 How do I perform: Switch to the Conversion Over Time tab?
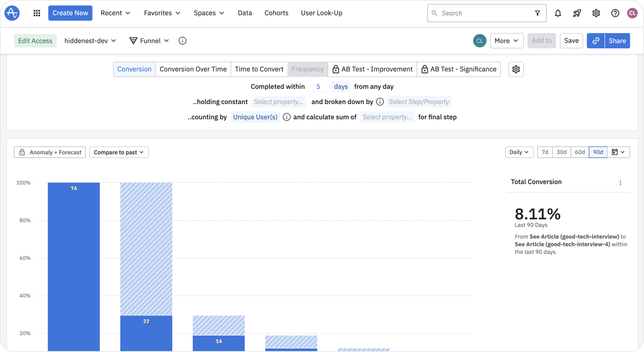coord(193,69)
